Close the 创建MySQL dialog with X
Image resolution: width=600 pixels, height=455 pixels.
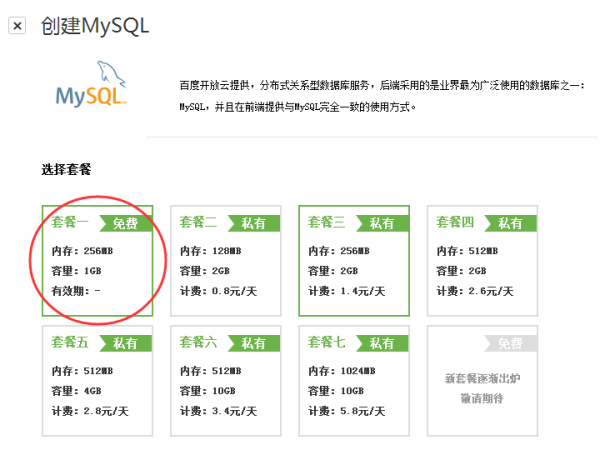(17, 26)
